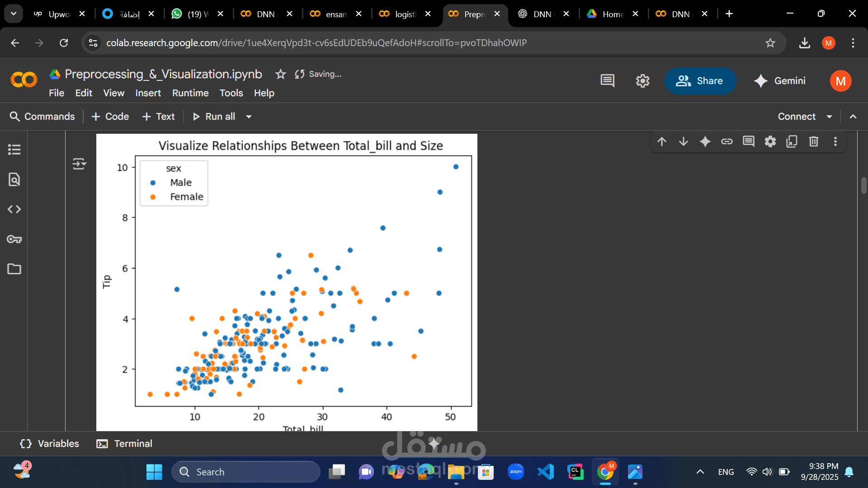Star the Preprocessing_&_Visualization notebook
868x488 pixels.
click(x=281, y=74)
